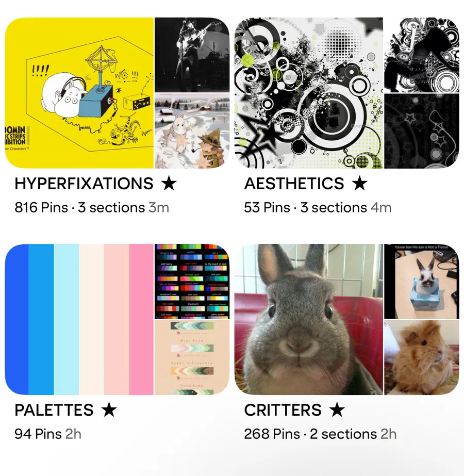Select the black-and-white guitarist concert photo
Screen dimensions: 464x476
pyautogui.click(x=192, y=55)
